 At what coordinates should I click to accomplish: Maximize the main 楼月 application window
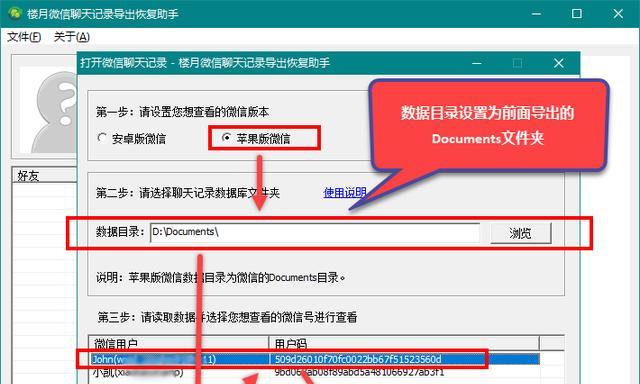(x=577, y=13)
